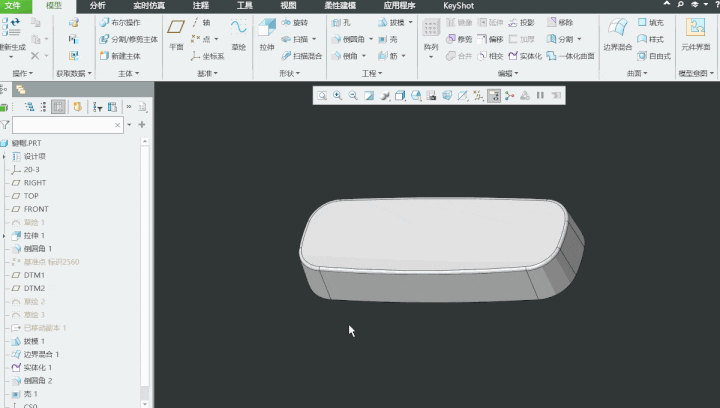Select 一体化曲面 tool

[570, 56]
